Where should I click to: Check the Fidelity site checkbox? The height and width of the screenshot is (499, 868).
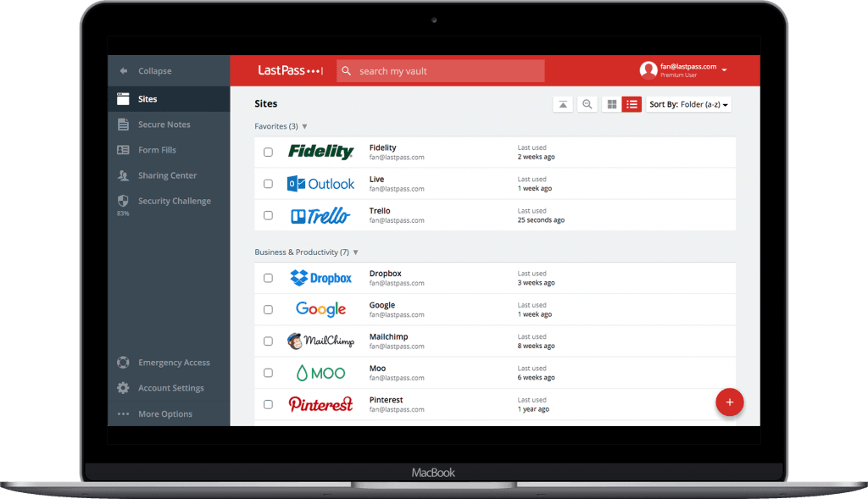click(268, 152)
